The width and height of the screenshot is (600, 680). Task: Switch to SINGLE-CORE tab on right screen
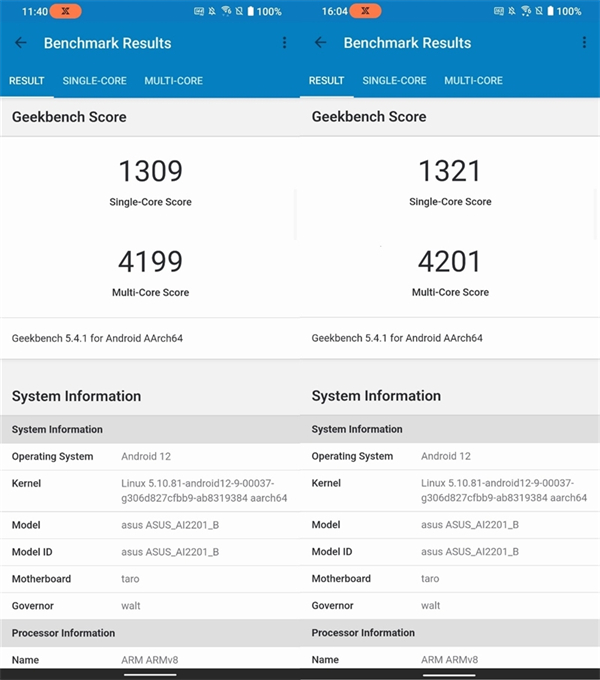pyautogui.click(x=394, y=80)
